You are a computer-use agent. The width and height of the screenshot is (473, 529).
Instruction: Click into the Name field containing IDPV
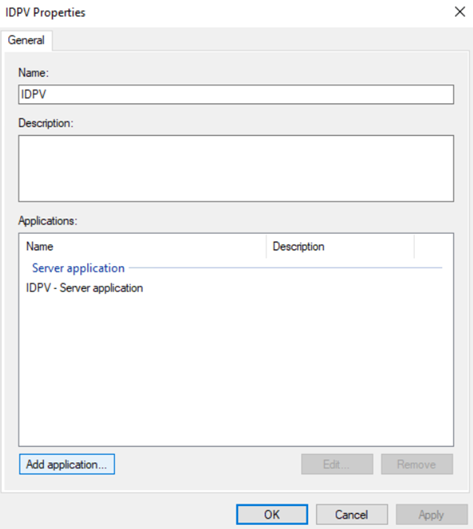point(236,94)
